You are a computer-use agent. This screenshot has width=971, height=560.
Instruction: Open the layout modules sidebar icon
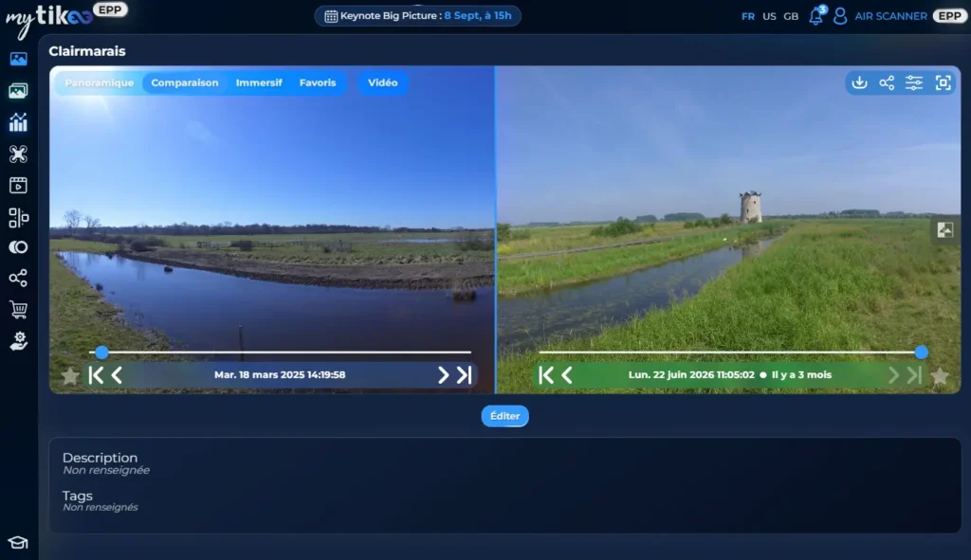click(18, 217)
